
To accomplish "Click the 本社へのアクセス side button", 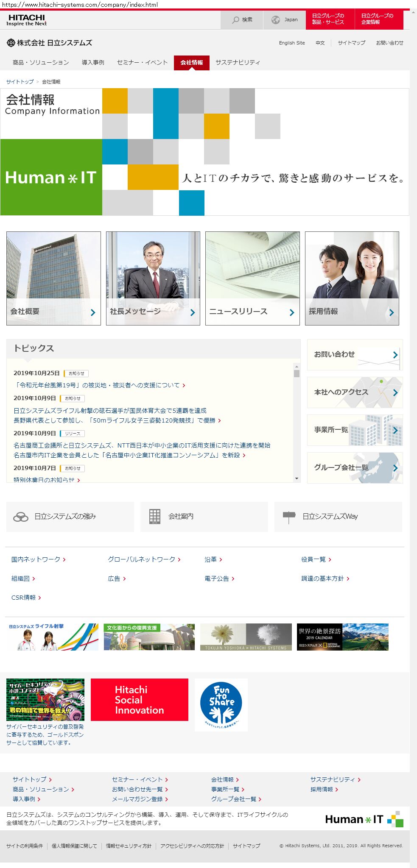I will coord(355,392).
